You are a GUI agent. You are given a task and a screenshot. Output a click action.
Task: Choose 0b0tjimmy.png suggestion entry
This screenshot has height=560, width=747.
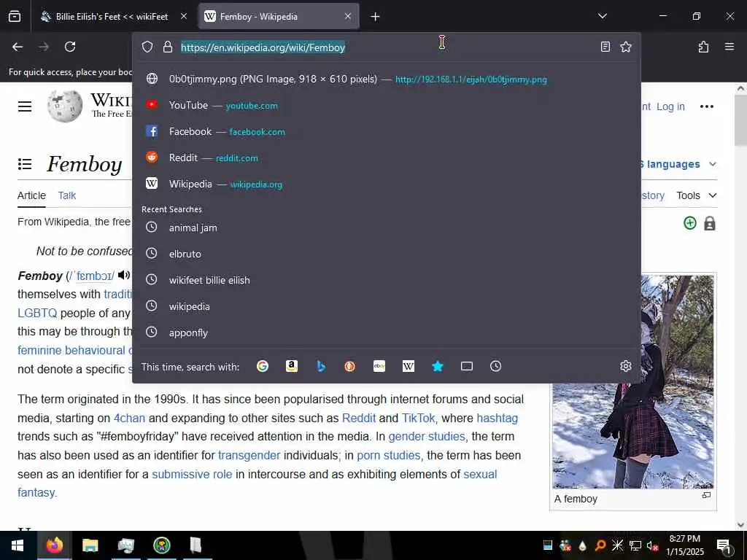click(x=386, y=79)
